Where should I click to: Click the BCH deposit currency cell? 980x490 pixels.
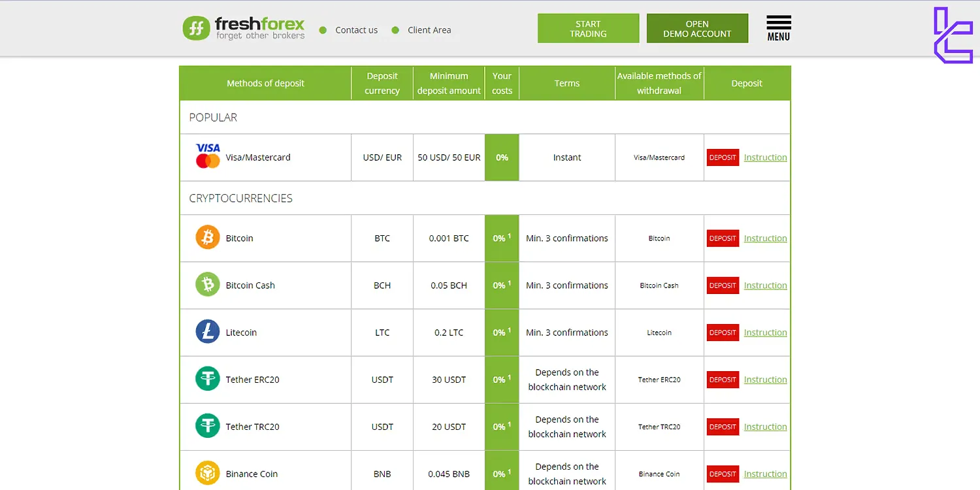click(382, 286)
